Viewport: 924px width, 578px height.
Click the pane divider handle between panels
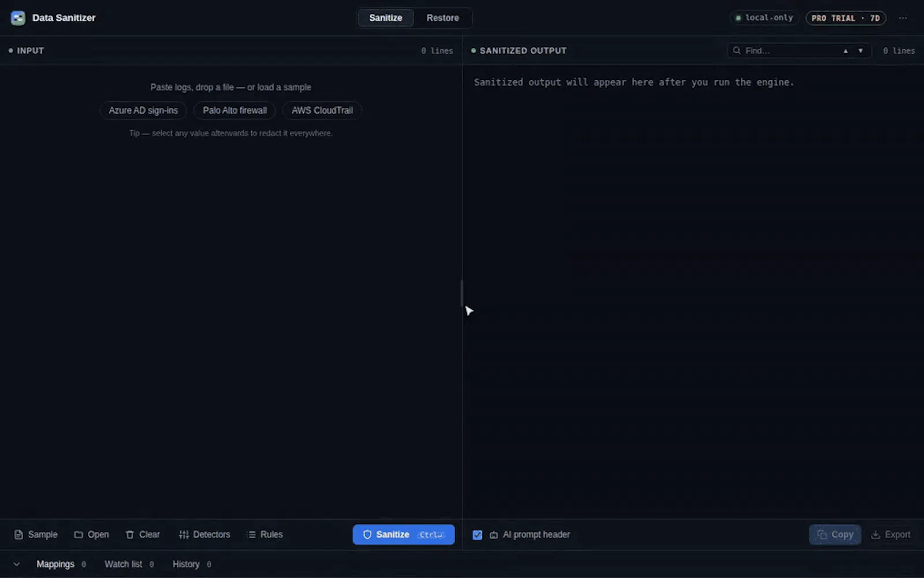pos(462,293)
